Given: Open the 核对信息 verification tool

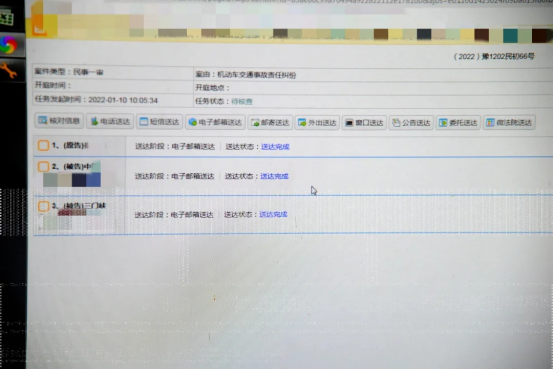Looking at the screenshot, I should (59, 121).
